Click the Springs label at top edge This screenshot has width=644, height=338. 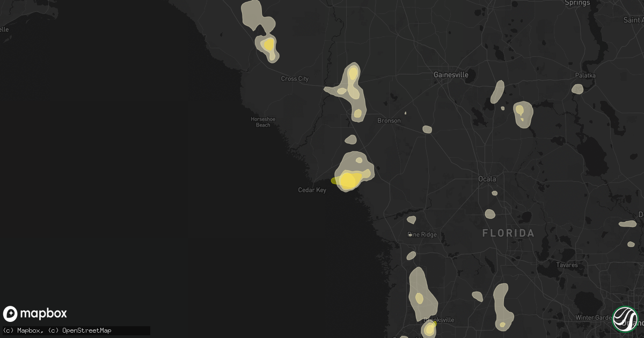point(577,3)
